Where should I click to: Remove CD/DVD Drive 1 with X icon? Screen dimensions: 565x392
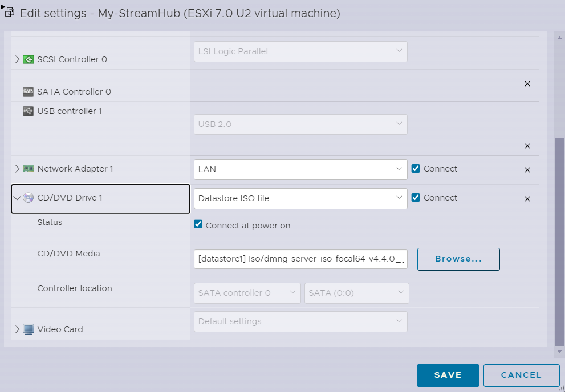pyautogui.click(x=527, y=199)
